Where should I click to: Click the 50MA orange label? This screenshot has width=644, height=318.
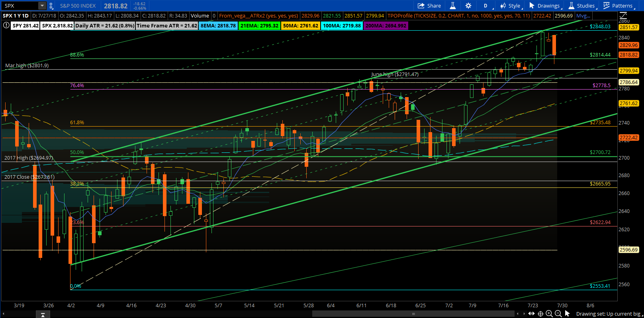click(301, 25)
